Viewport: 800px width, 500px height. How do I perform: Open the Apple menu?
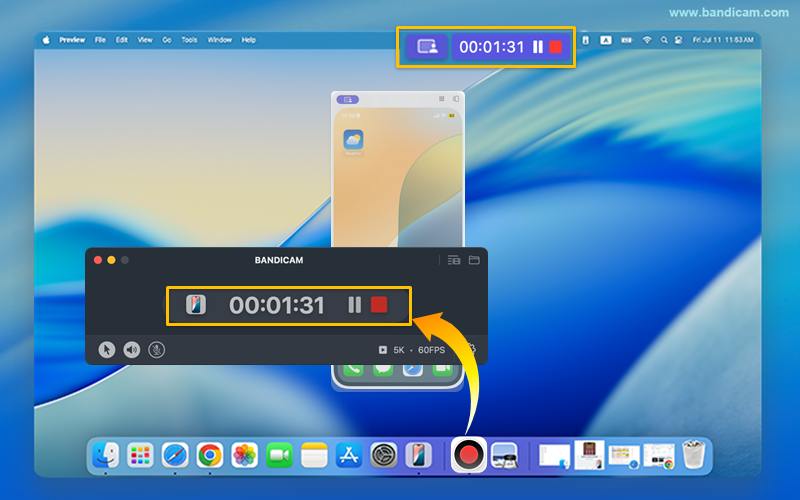(46, 40)
